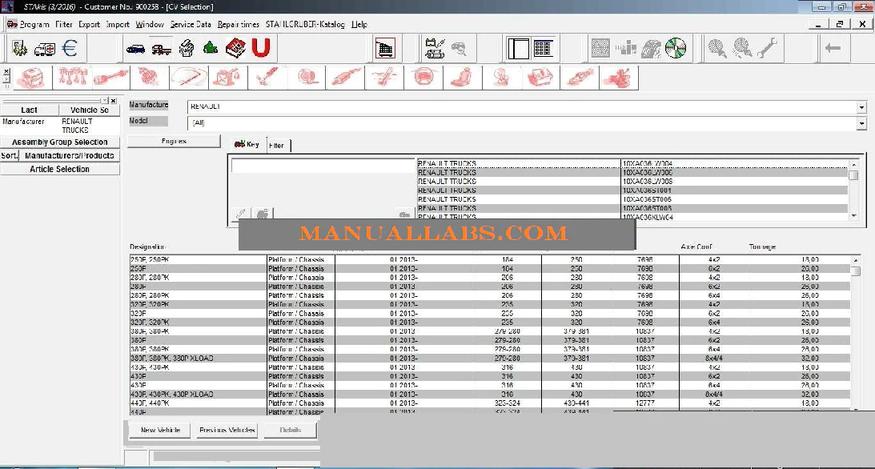Select row 380P, 380PK, 380P XLOAD
The width and height of the screenshot is (875, 469).
(x=490, y=358)
